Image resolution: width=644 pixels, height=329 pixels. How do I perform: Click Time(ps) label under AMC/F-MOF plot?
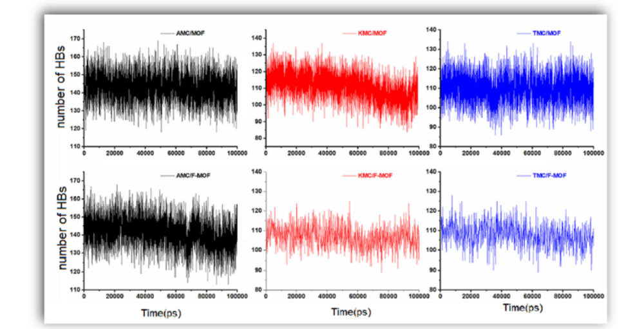point(160,310)
